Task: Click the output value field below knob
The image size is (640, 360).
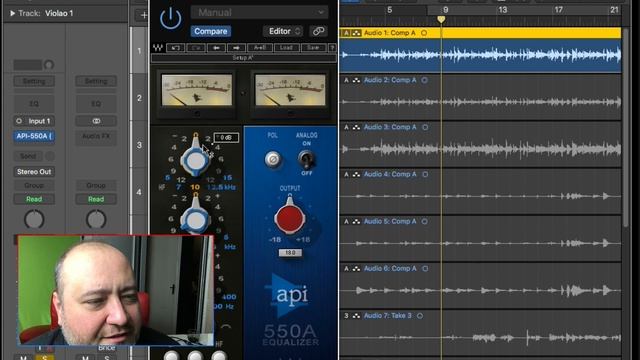Action: point(290,253)
